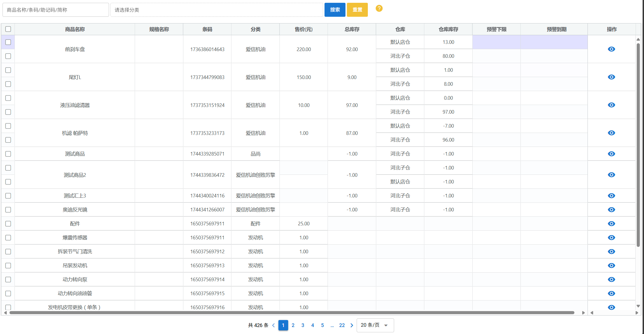Image resolution: width=644 pixels, height=334 pixels.
Task: Select the 吊装发动机 row checkbox
Action: 8,266
